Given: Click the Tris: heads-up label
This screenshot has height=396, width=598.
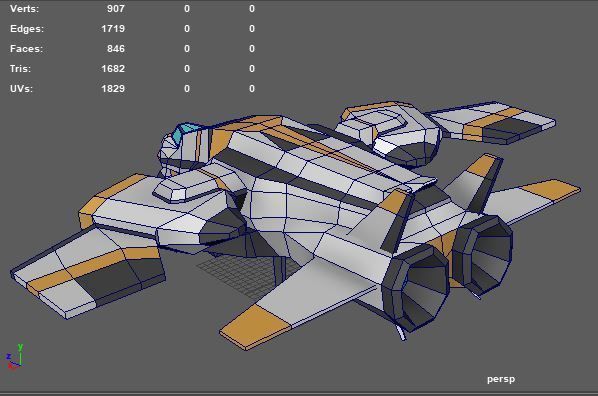Looking at the screenshot, I should click(x=21, y=69).
